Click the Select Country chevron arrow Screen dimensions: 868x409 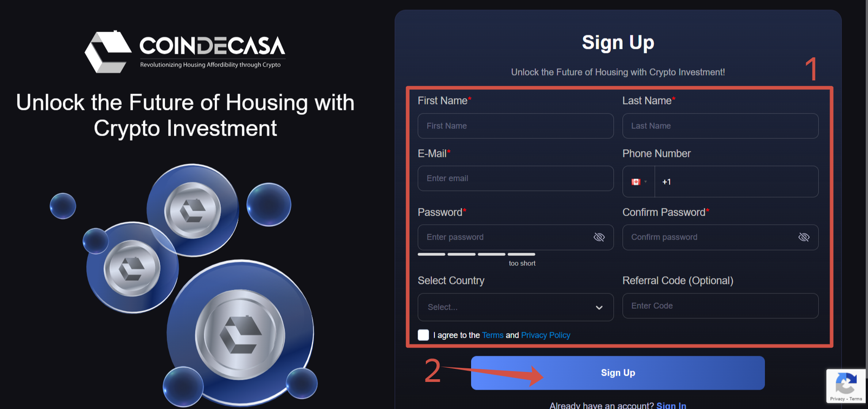tap(599, 308)
